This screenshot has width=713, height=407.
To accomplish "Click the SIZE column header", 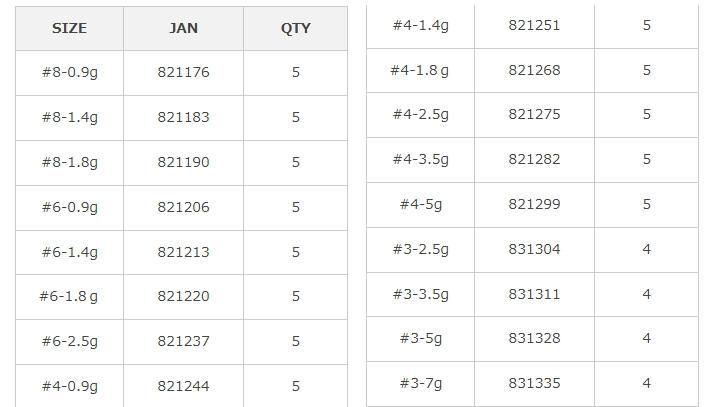I will (x=69, y=28).
